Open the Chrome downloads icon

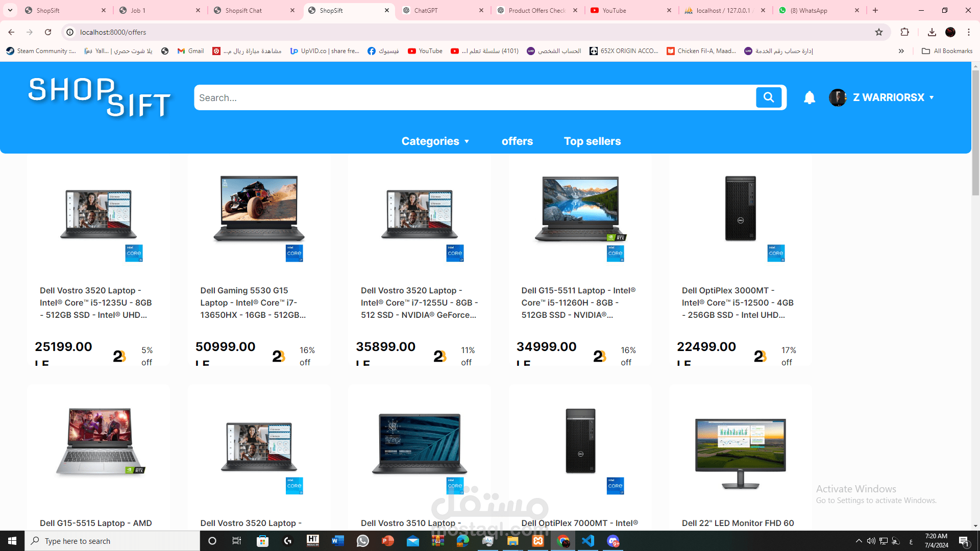932,32
